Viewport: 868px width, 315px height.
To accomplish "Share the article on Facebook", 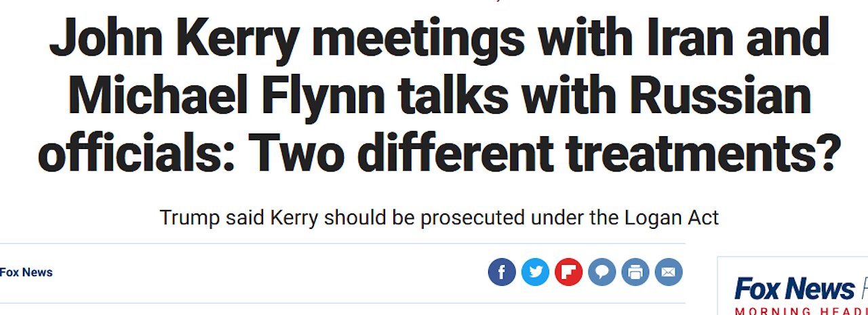I will 502,272.
